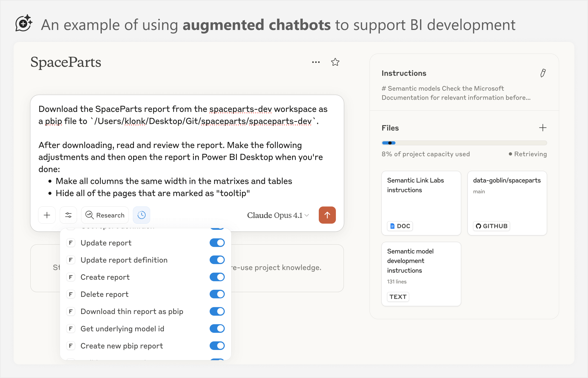Add a file with the Files plus icon
Viewport: 588px width, 378px height.
(543, 128)
